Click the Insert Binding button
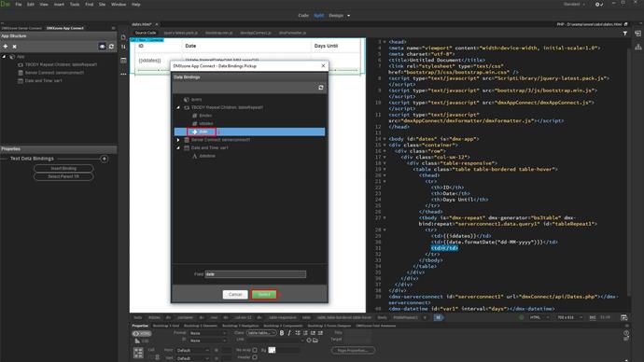The width and height of the screenshot is (644, 362). click(x=63, y=168)
